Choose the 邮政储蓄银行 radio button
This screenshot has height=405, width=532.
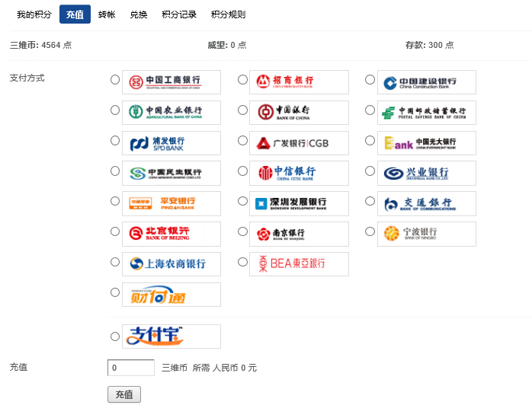370,110
